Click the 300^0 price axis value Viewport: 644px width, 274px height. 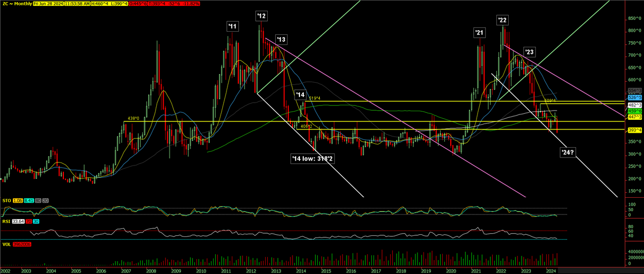tap(634, 154)
